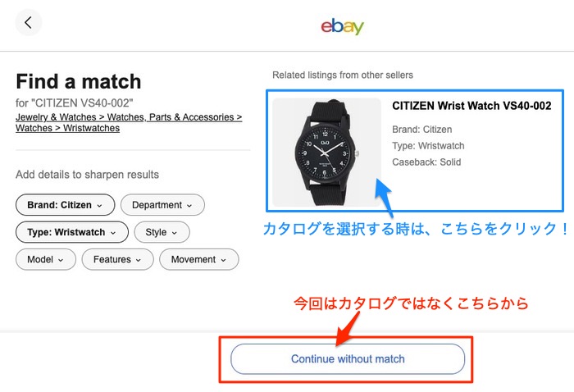
Task: Click the Add details to sharpen results text
Action: [87, 175]
